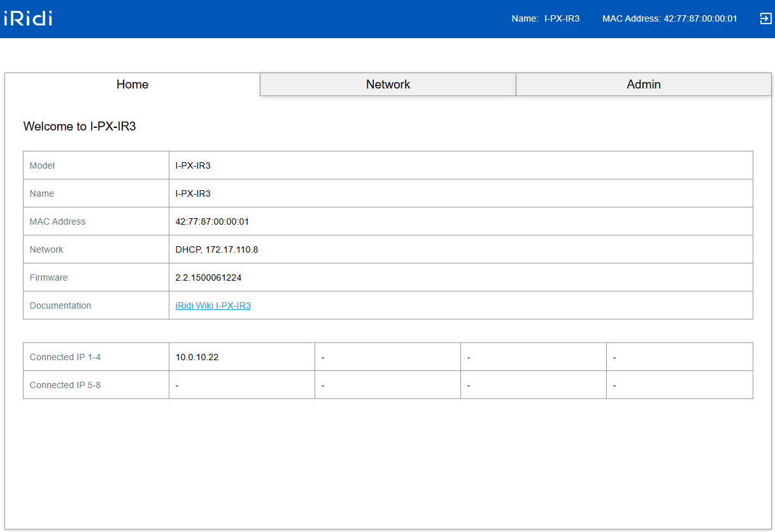Click the connected IP address 10.0.10.22

click(x=197, y=357)
